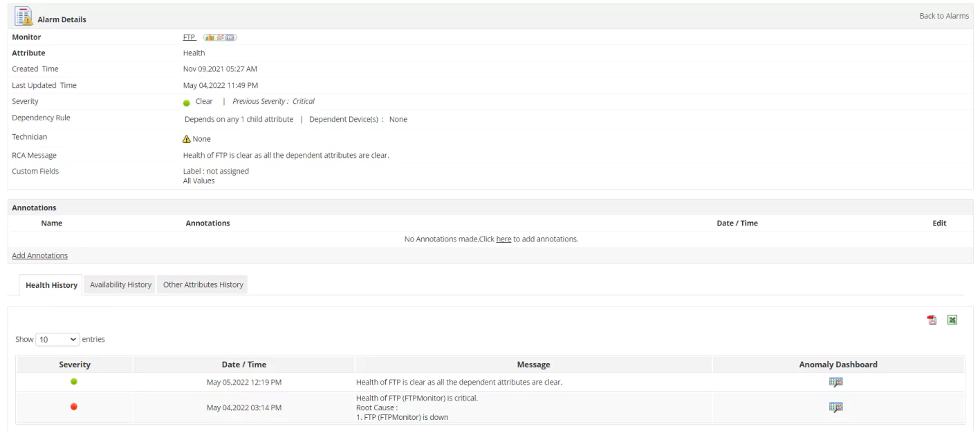Open the Other Attributes History tab
Image resolution: width=980 pixels, height=431 pixels.
202,284
